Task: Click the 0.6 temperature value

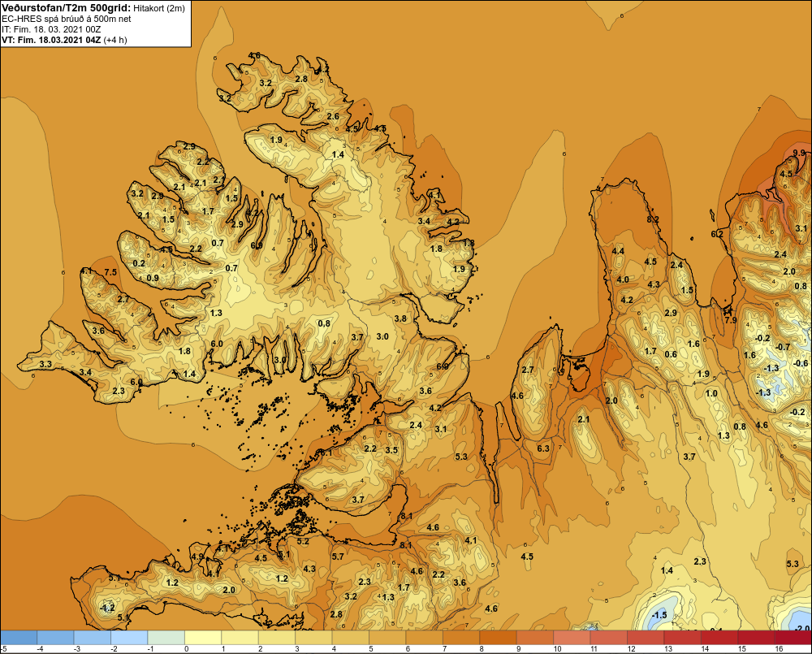Action: (x=671, y=354)
